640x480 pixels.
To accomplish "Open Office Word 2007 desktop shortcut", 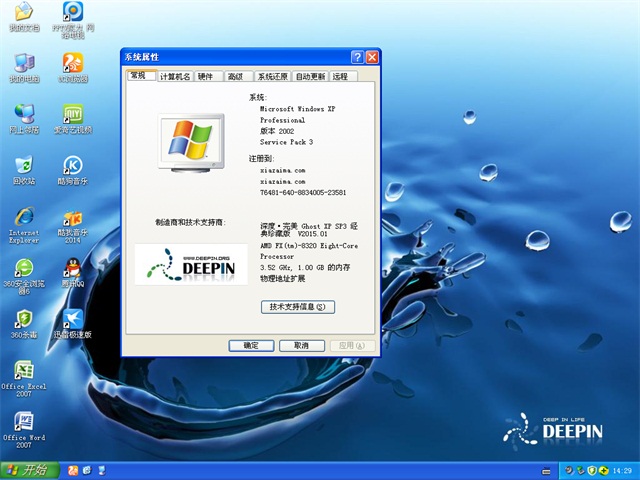I will [x=24, y=421].
